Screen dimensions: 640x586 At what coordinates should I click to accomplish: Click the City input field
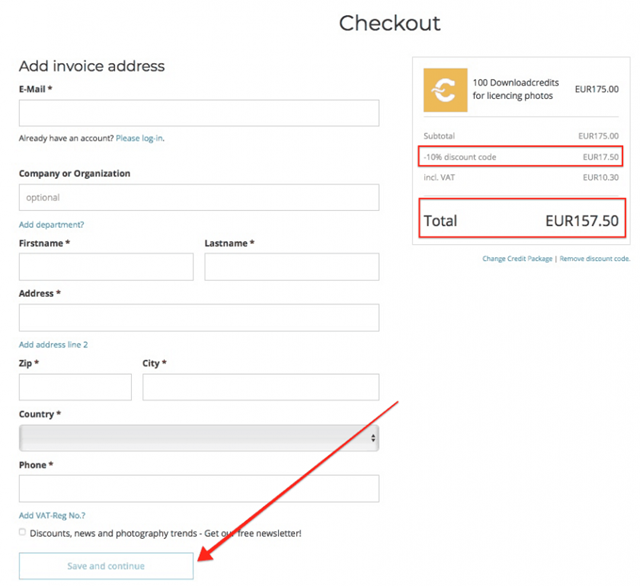coord(260,387)
